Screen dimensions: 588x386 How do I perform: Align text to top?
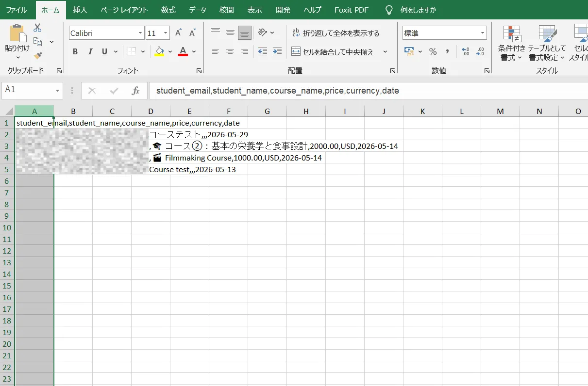(216, 32)
